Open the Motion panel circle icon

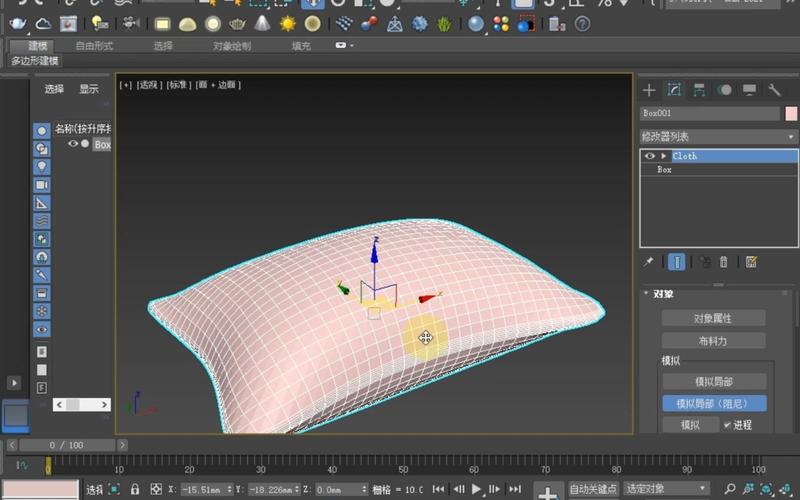724,90
